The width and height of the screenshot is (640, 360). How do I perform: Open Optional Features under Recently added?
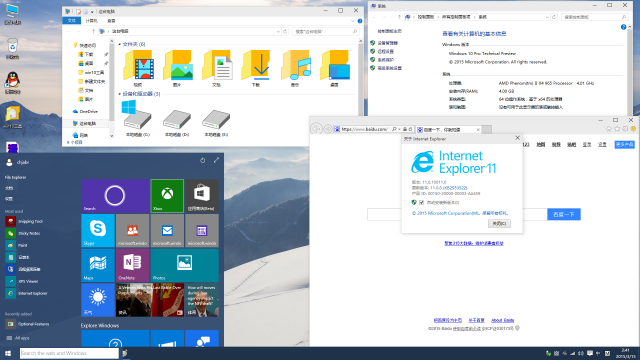pyautogui.click(x=28, y=324)
